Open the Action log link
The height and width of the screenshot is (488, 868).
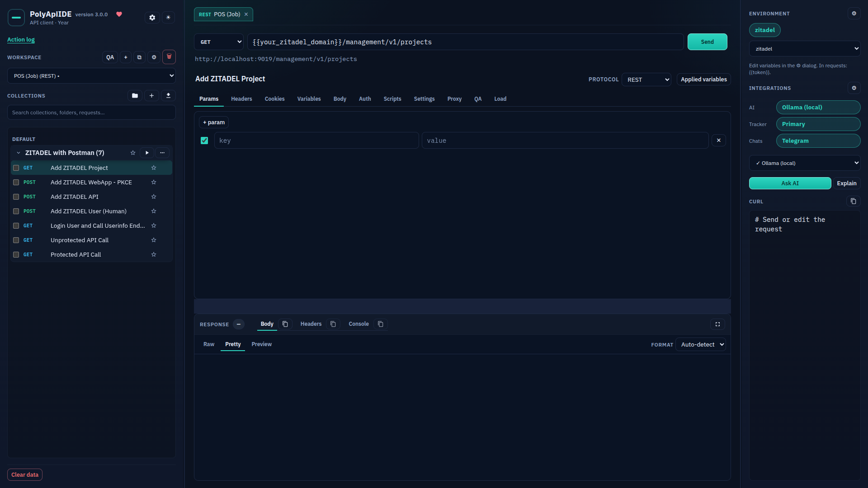click(21, 40)
